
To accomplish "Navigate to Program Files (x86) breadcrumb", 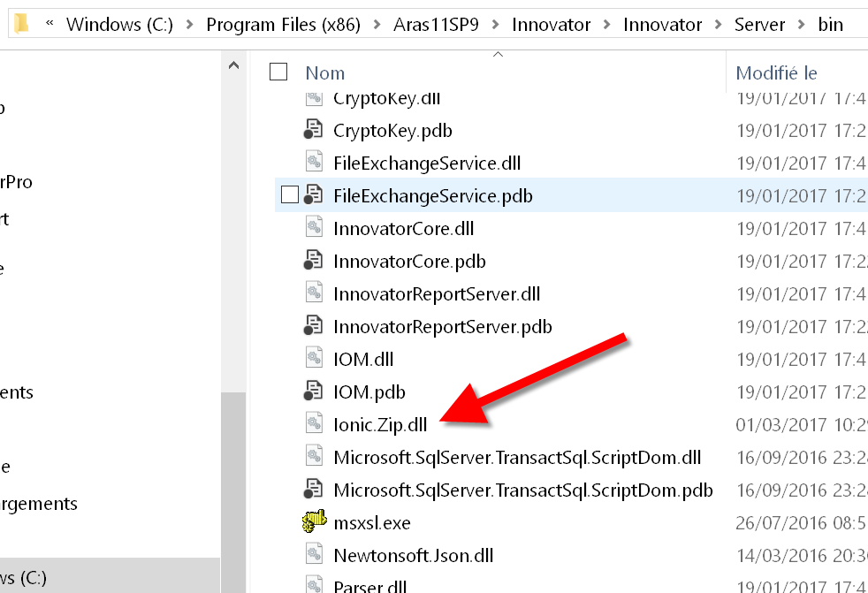I will [283, 25].
